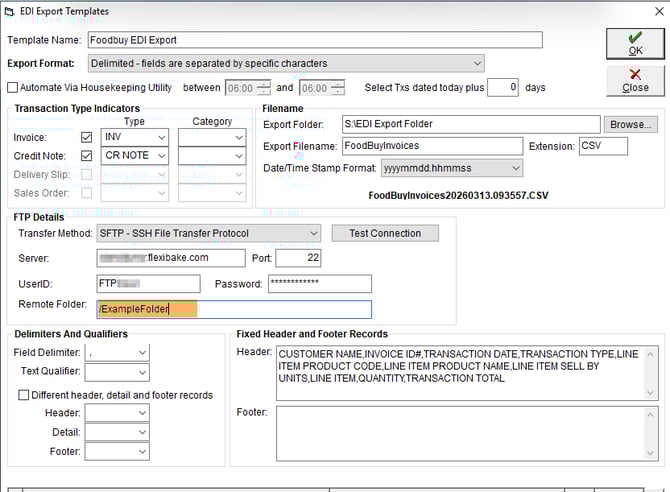Open the Credit Note Category dropdown
The image size is (670, 492).
(212, 156)
